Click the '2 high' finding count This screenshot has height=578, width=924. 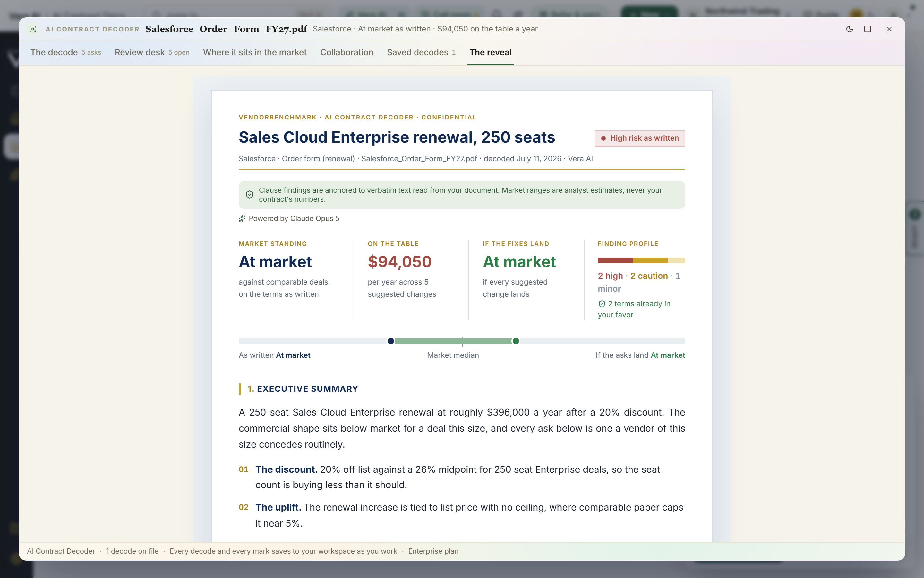[610, 276]
